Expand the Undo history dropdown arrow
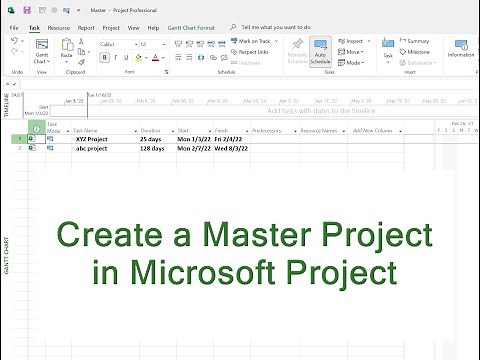 pos(22,41)
